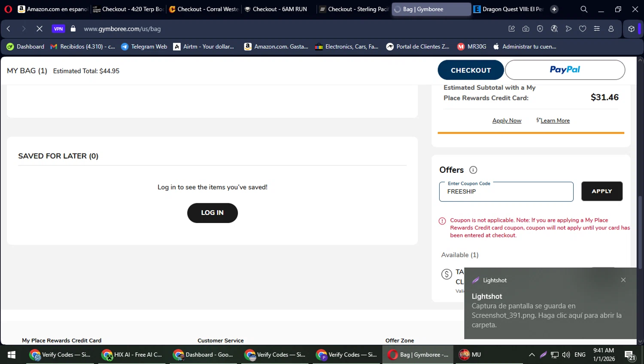Viewport: 644px width, 364px height.
Task: Stop page loading with the X button
Action: point(39,29)
